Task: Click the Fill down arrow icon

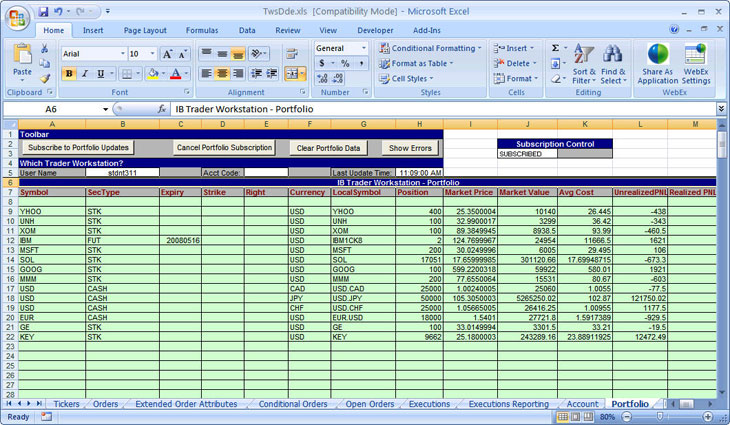Action: tap(555, 63)
